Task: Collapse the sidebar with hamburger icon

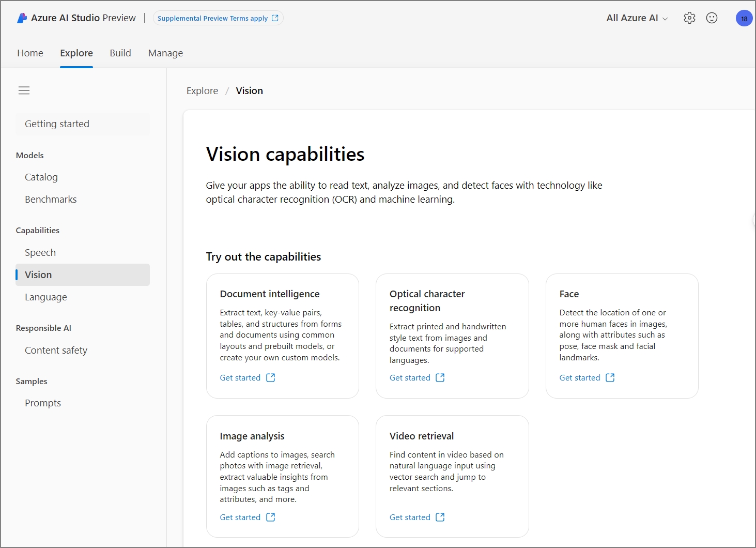Action: (x=24, y=90)
